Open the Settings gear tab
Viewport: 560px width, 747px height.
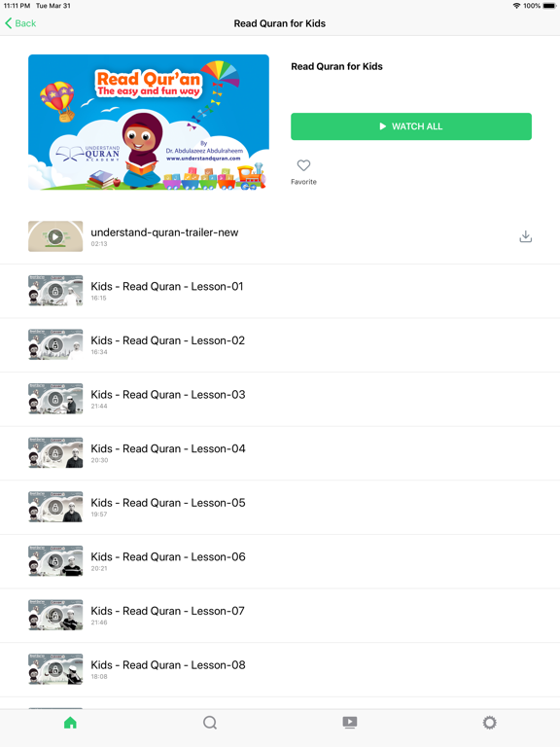pos(490,723)
